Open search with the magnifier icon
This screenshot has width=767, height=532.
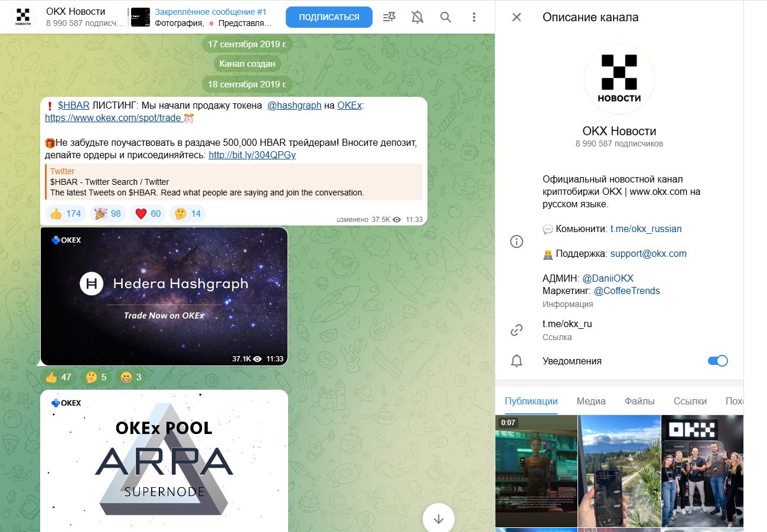point(446,17)
